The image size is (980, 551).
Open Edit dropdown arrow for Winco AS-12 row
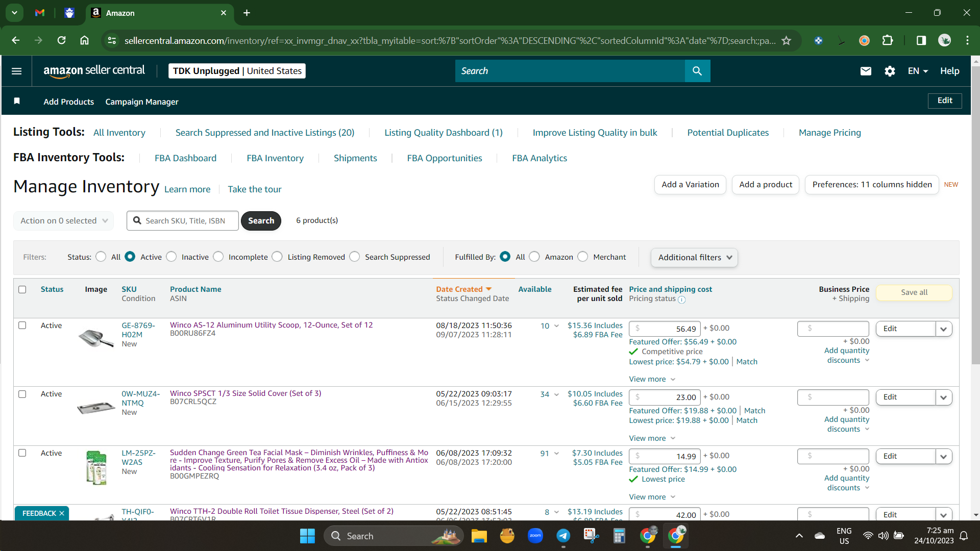[x=944, y=329]
